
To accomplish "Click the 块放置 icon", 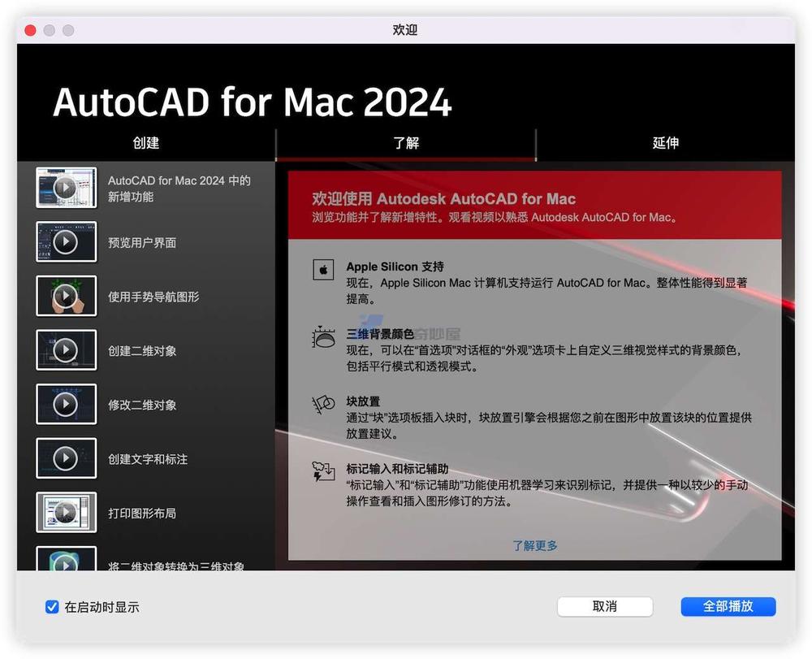I will coord(323,404).
